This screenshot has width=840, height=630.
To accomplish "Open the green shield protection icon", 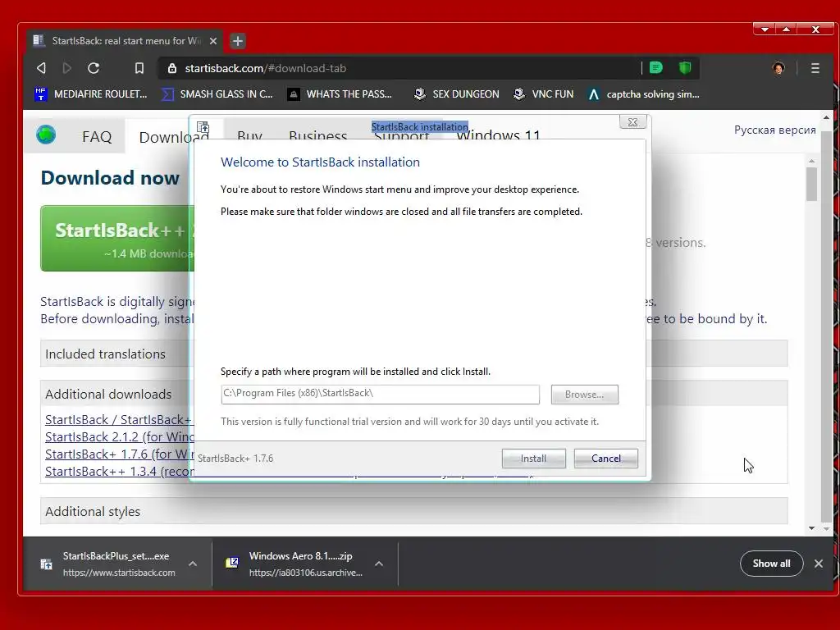I will (685, 67).
